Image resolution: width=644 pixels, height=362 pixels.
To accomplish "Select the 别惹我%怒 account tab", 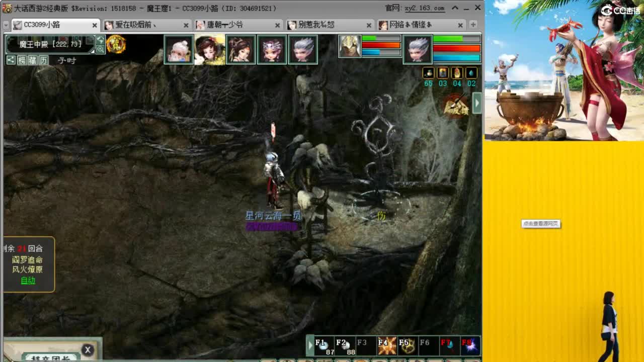I will [x=330, y=25].
